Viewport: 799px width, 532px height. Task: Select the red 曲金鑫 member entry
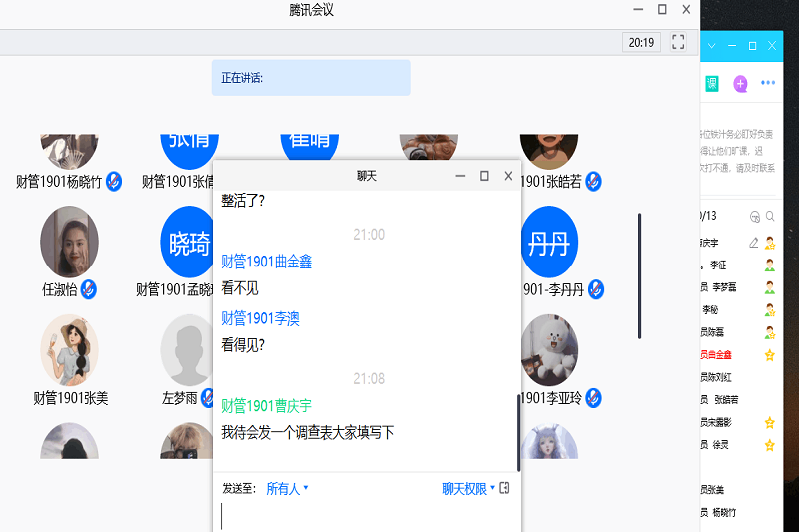(x=716, y=355)
